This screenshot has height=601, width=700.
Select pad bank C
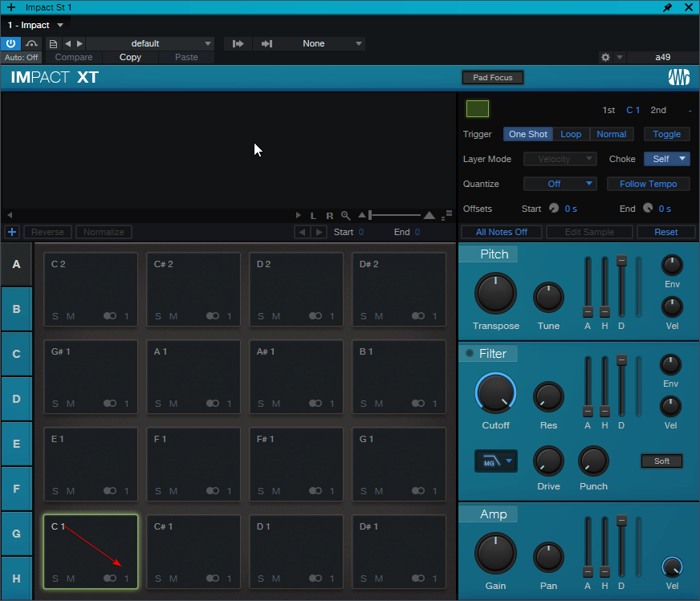pyautogui.click(x=16, y=354)
